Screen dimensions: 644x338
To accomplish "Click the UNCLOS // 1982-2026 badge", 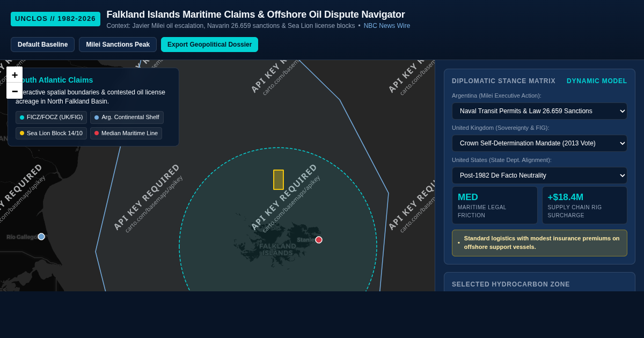I will click(55, 19).
